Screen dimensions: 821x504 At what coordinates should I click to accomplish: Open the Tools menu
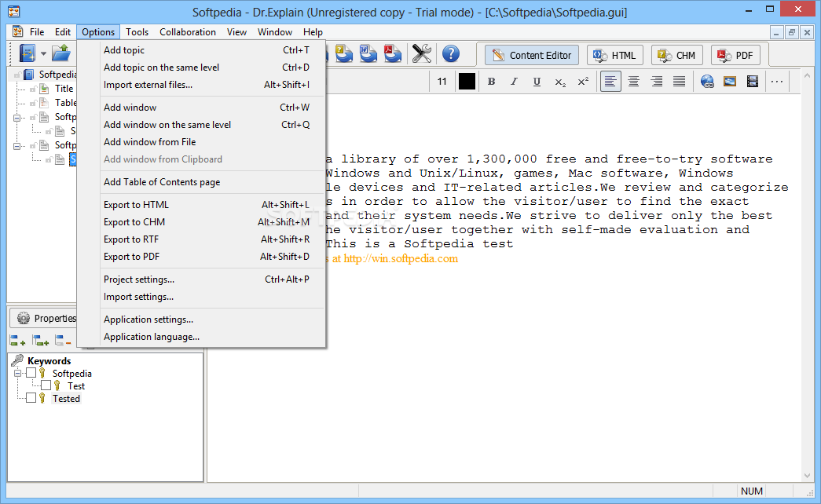click(137, 32)
